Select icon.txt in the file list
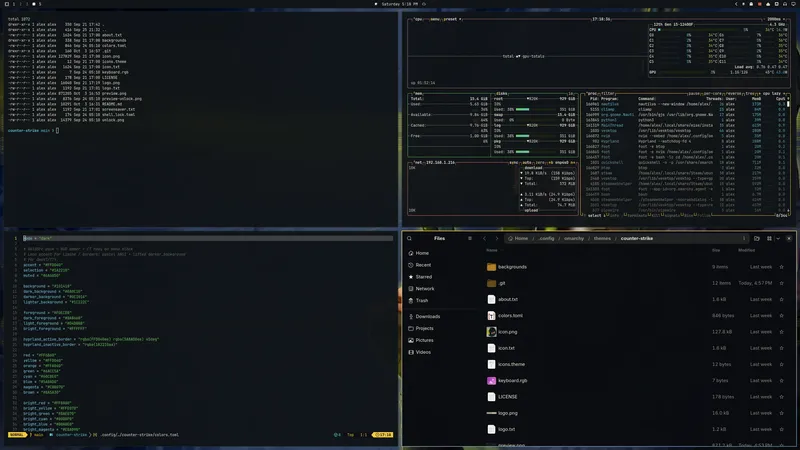This screenshot has width=800, height=450. (x=506, y=348)
